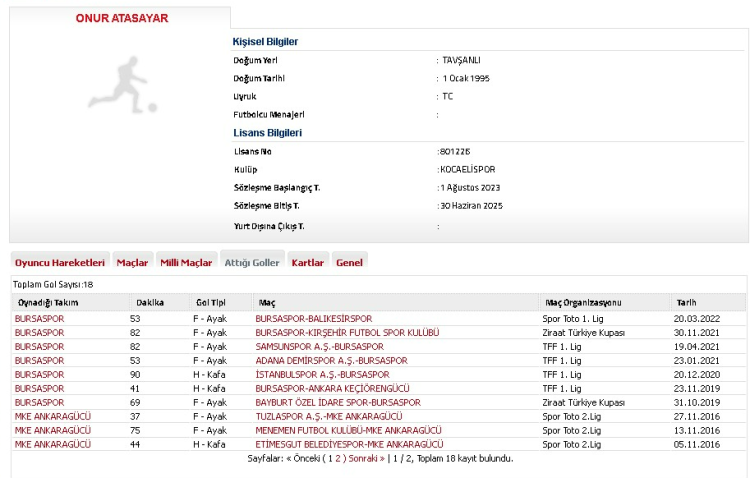This screenshot has height=478, width=750.
Task: Go to the Kartlar tab
Action: (x=307, y=262)
